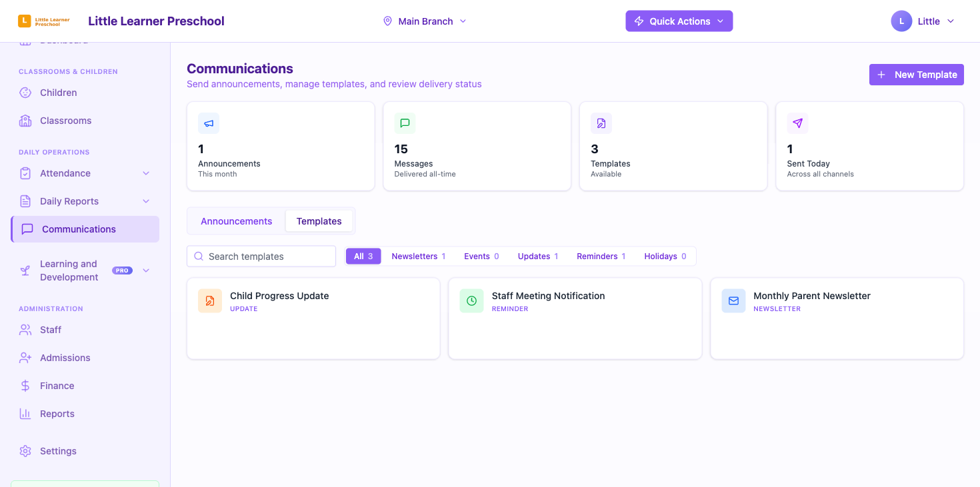Go to Reports under Administration
The height and width of the screenshot is (487, 980).
pos(85,414)
